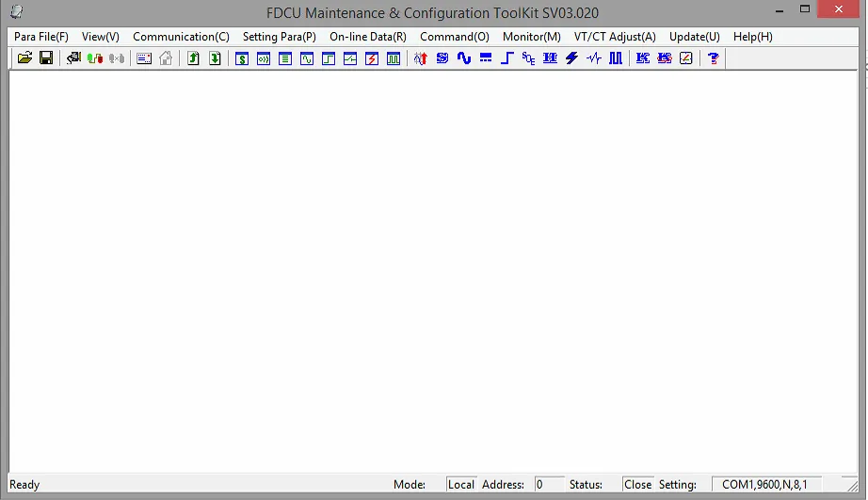Viewport: 868px width, 500px height.
Task: Close the FDCU ToolKit window
Action: point(838,9)
